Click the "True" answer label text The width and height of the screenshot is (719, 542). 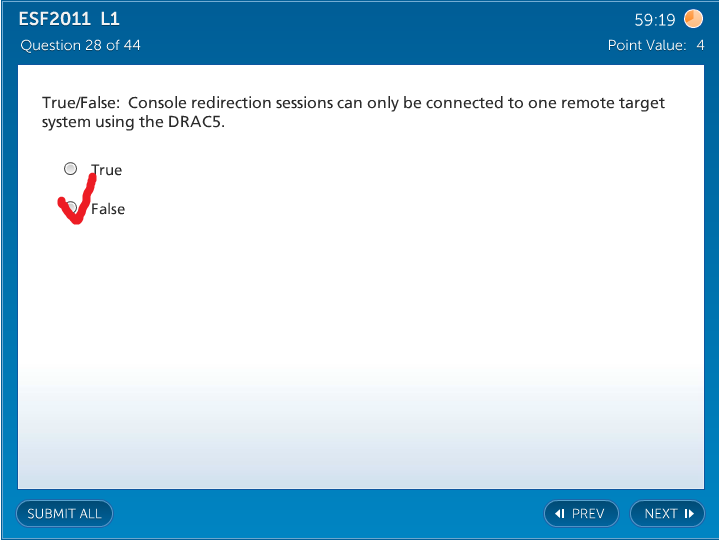(x=107, y=170)
